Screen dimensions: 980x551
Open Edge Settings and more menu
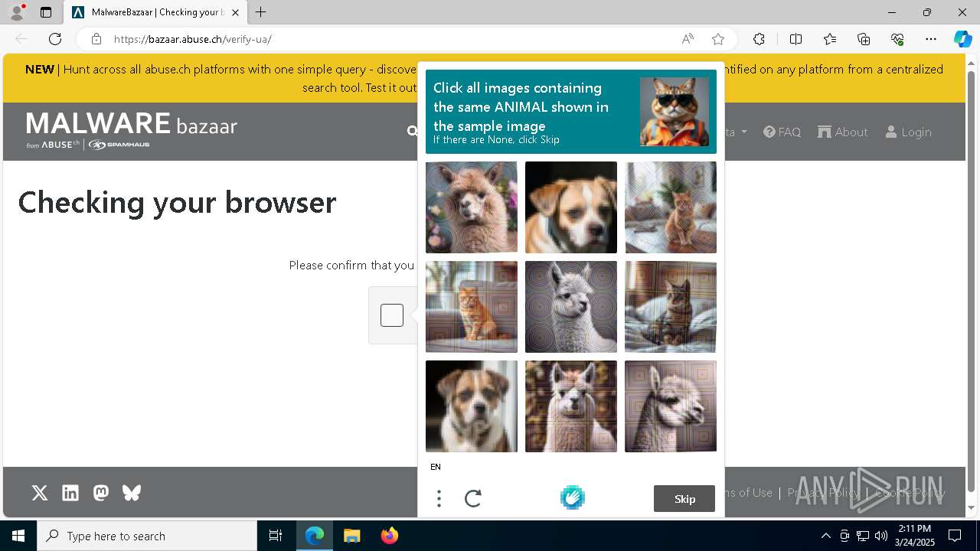[x=931, y=39]
